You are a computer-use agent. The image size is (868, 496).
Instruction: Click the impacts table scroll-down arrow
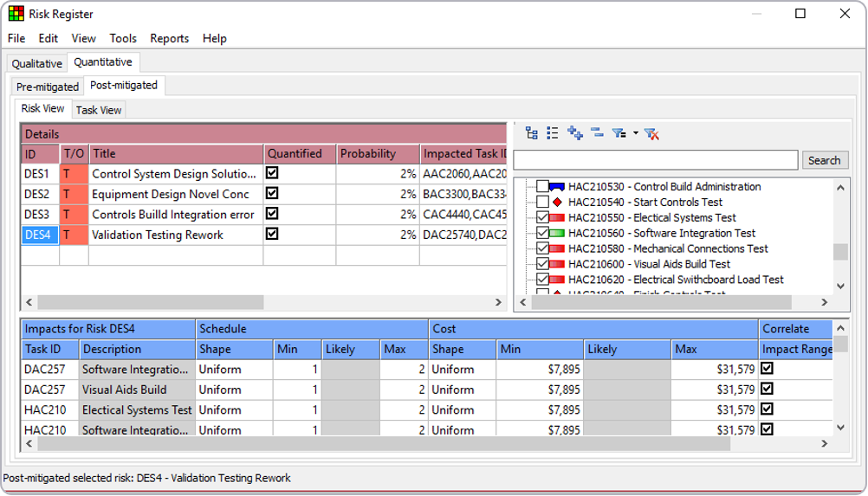tap(841, 427)
